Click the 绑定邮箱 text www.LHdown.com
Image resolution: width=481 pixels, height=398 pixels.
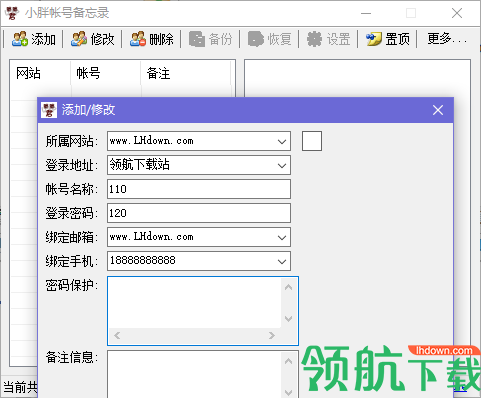point(152,237)
